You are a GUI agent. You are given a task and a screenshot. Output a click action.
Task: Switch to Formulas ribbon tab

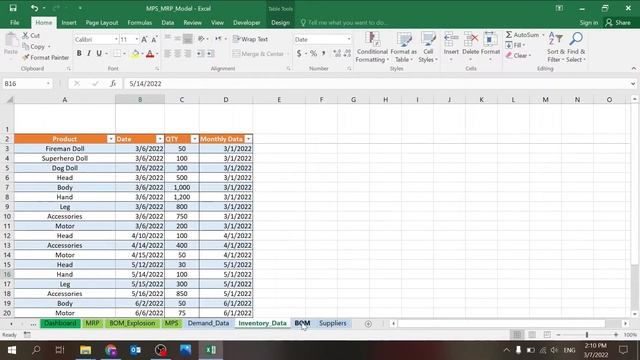(140, 22)
